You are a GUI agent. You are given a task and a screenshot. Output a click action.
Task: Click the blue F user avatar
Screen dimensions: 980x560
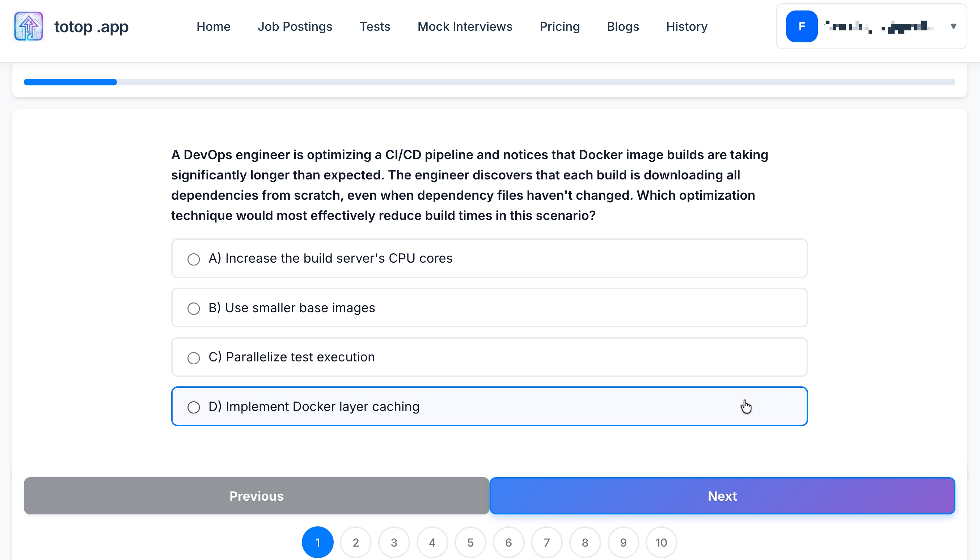pyautogui.click(x=802, y=26)
